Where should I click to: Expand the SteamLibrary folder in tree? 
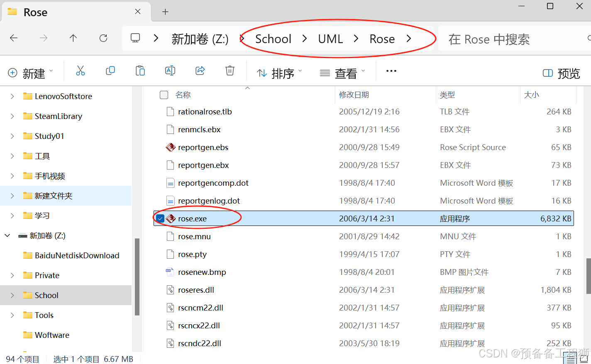tap(12, 116)
